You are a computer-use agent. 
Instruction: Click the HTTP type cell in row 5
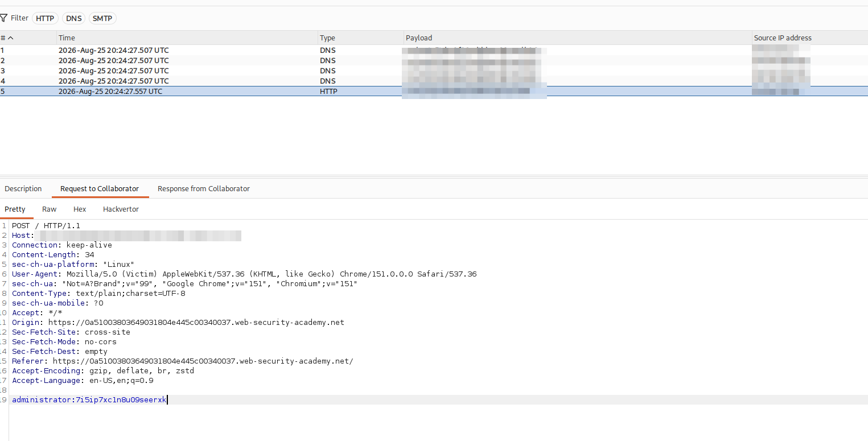[328, 91]
